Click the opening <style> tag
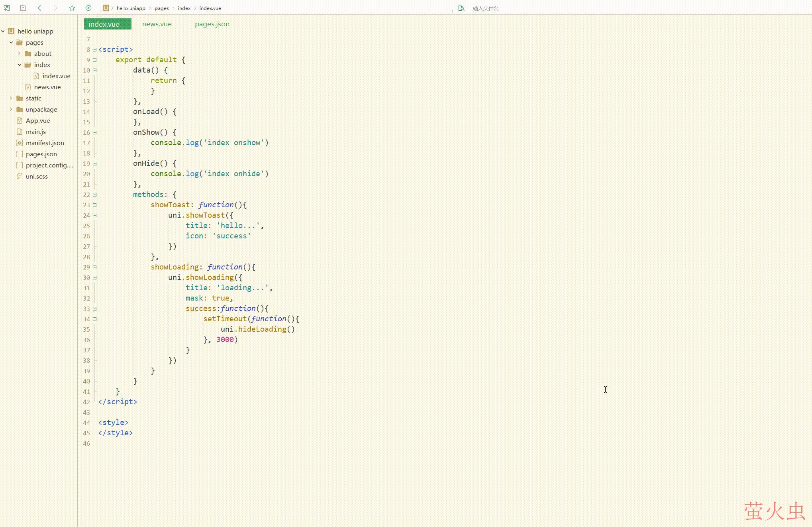This screenshot has height=527, width=812. [x=113, y=423]
